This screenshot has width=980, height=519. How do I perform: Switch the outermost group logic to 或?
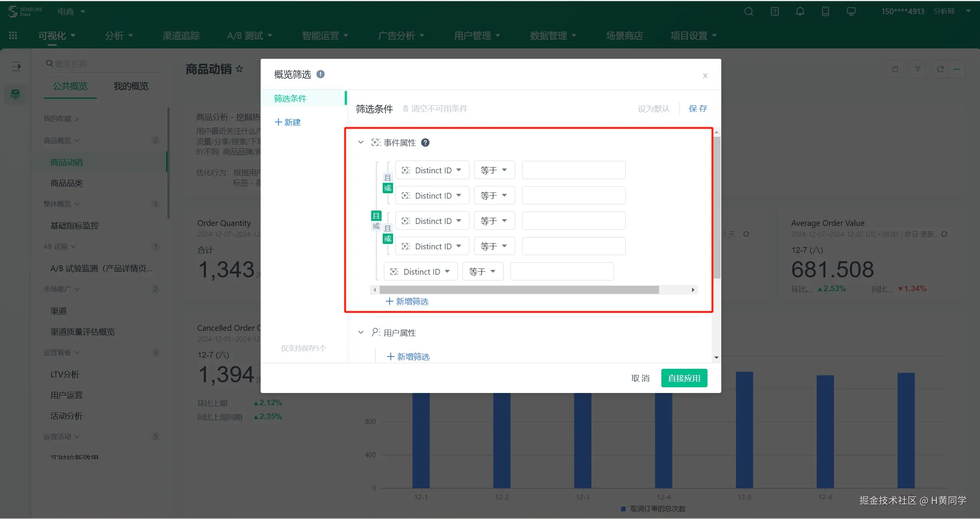click(376, 226)
